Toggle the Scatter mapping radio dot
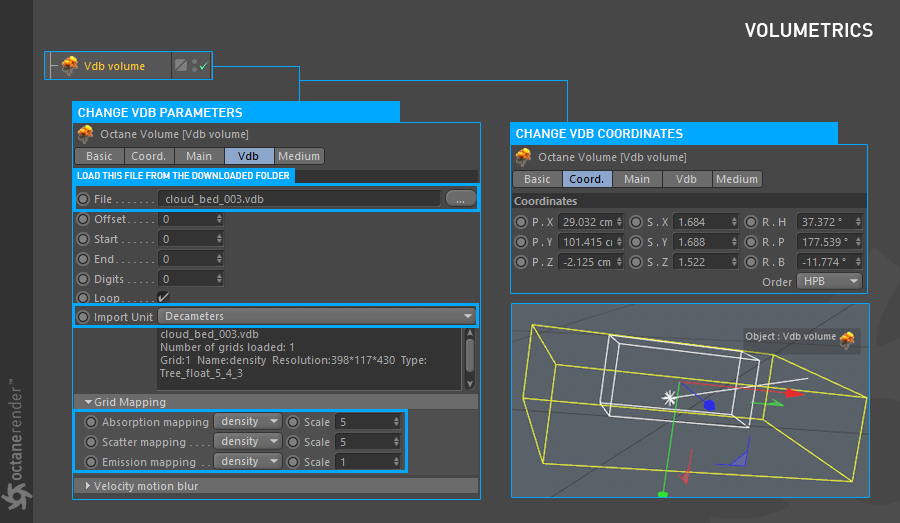Viewport: 900px width, 523px height. point(91,442)
